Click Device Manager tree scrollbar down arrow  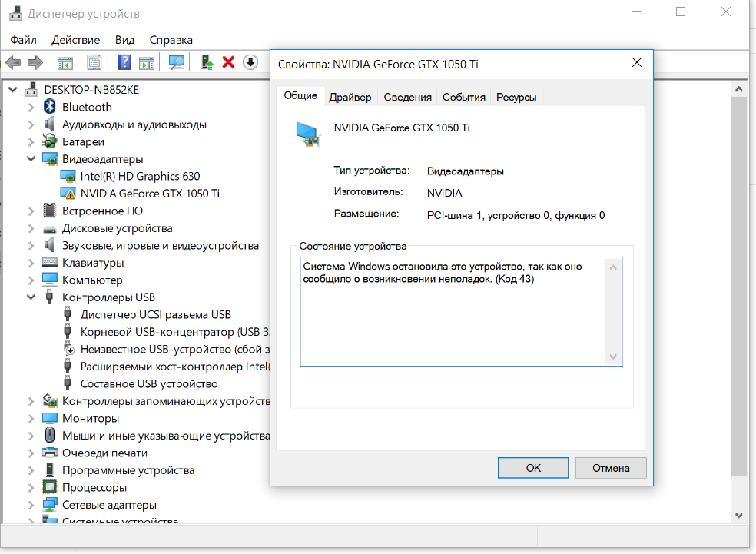(x=738, y=515)
